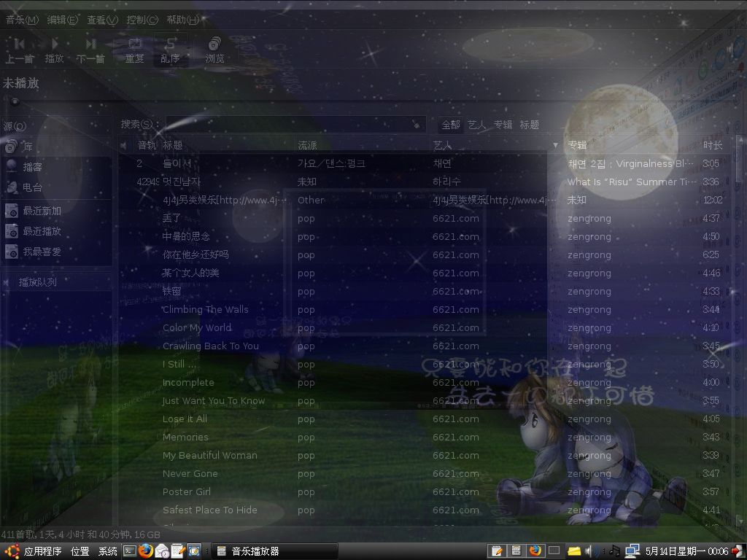Select the 全部 search filter
The width and height of the screenshot is (747, 560).
pyautogui.click(x=451, y=125)
